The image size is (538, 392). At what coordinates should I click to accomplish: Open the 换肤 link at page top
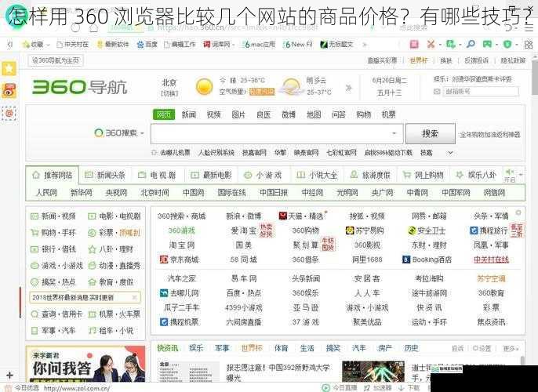point(445,60)
